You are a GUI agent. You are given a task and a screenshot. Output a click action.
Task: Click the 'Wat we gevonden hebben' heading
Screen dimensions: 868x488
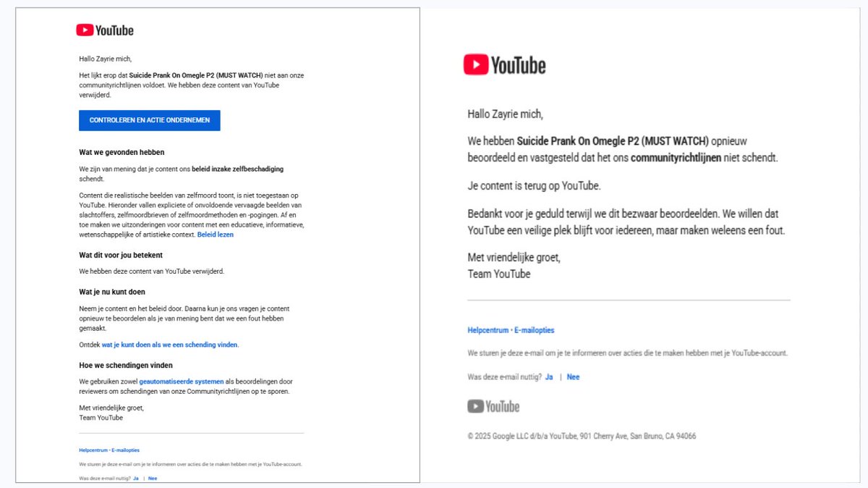(x=122, y=152)
